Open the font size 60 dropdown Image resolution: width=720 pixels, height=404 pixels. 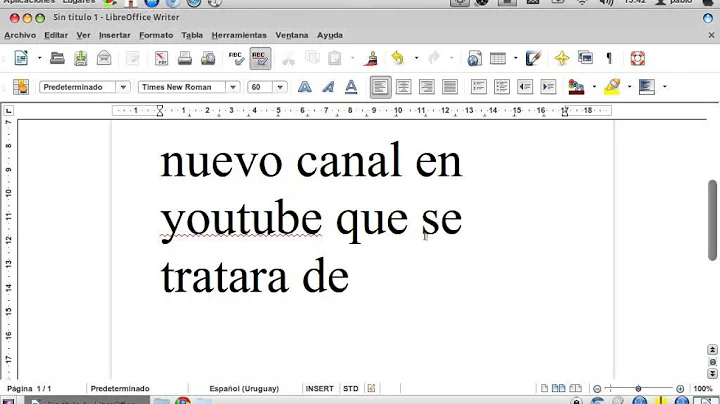coord(280,87)
